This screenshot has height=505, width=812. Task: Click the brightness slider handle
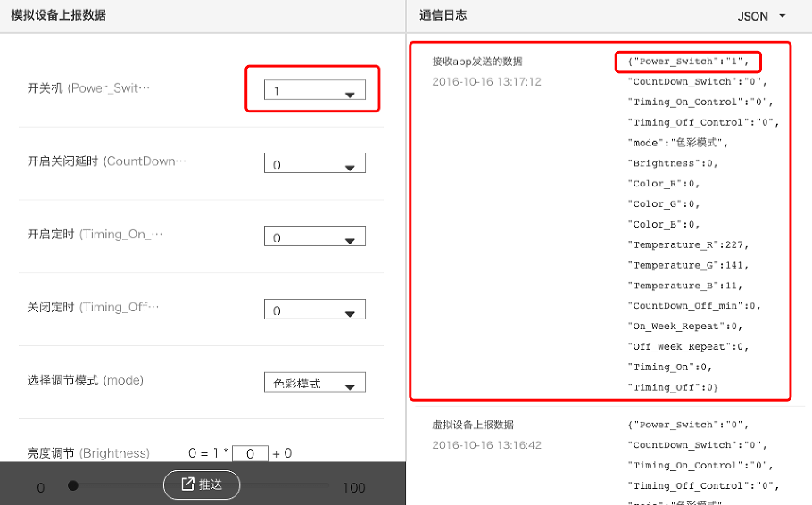73,485
